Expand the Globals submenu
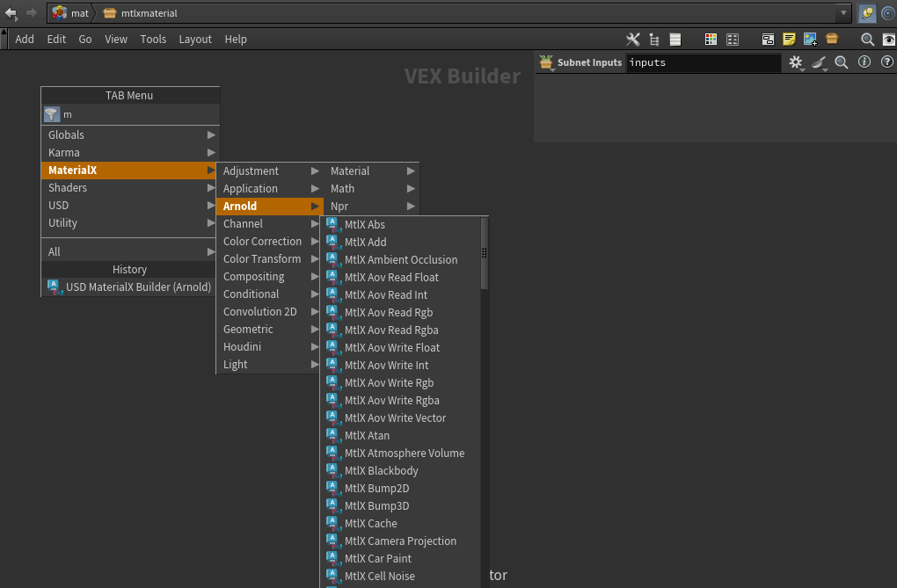Screen dimensions: 897x588 click(x=130, y=135)
